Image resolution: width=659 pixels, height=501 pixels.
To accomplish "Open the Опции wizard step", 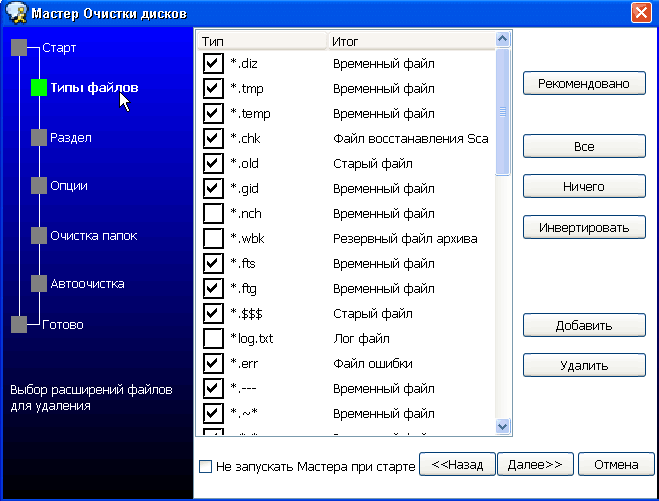I will tap(69, 185).
